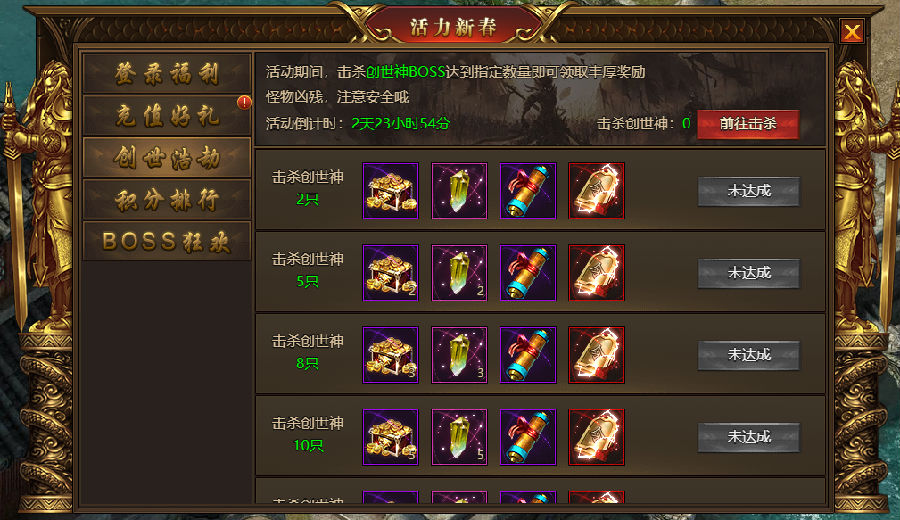Switch to 充值好礼 tab
Image resolution: width=900 pixels, height=520 pixels.
(x=167, y=115)
